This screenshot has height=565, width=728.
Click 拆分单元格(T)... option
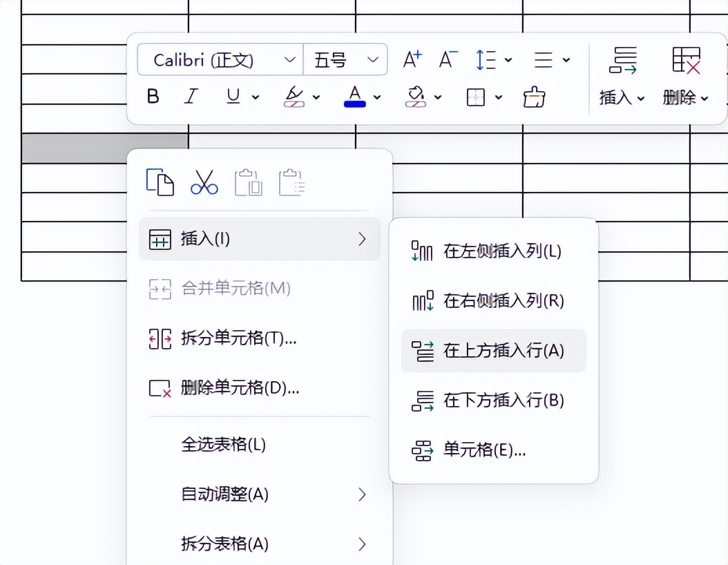[238, 338]
